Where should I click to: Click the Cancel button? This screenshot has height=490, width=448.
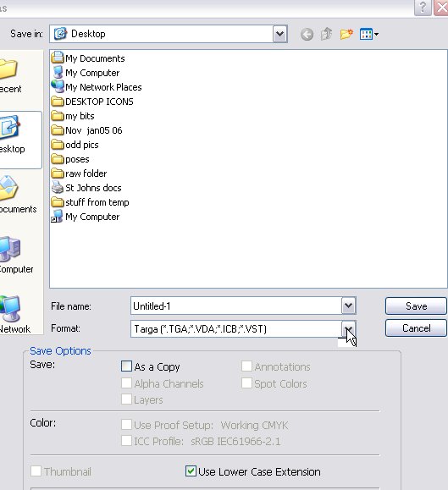click(x=416, y=328)
